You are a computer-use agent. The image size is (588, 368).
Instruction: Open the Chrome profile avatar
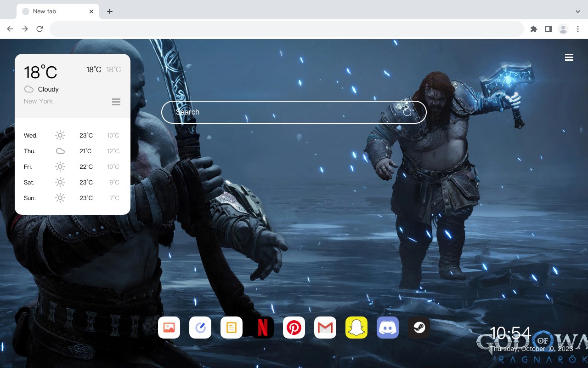[x=563, y=29]
